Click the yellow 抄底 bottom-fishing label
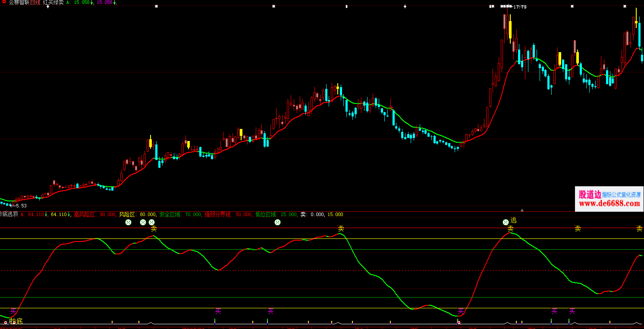This screenshot has width=644, height=329. [x=16, y=321]
